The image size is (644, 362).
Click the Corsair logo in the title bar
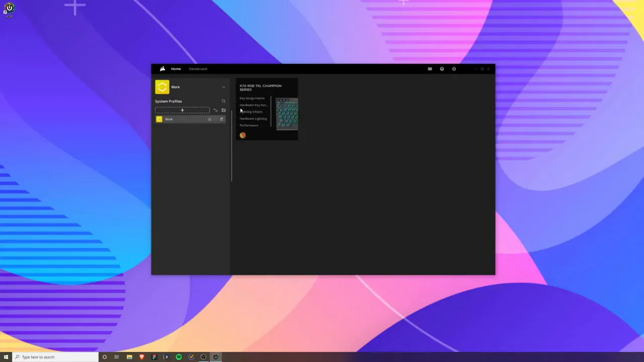point(162,68)
